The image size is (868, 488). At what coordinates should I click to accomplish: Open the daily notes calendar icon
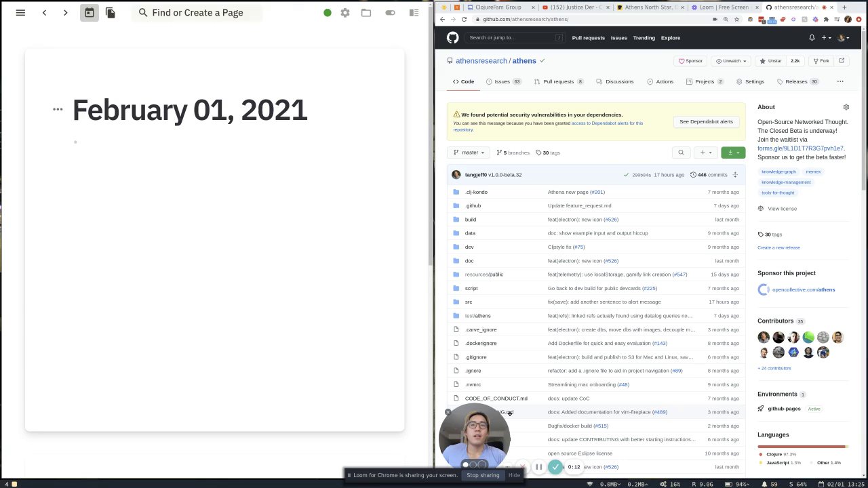click(x=89, y=12)
